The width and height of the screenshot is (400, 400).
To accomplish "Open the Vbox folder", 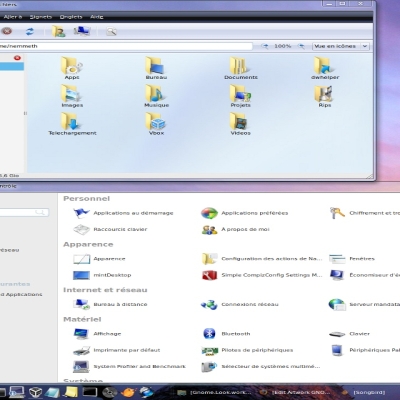I will tap(156, 124).
